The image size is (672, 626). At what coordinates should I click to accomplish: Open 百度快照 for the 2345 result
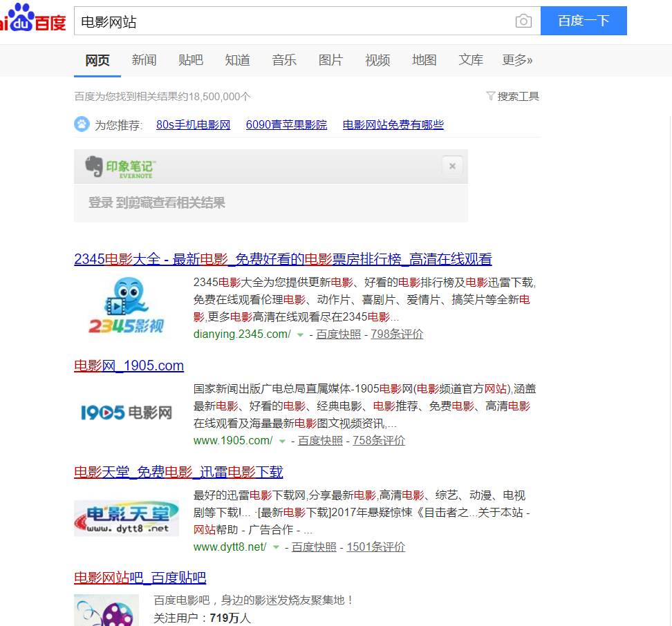pyautogui.click(x=339, y=334)
